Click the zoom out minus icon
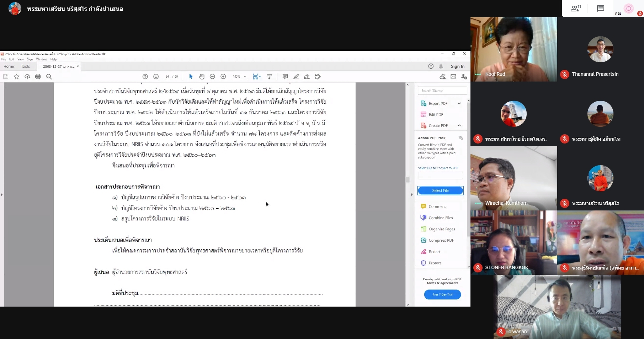The height and width of the screenshot is (339, 644). [212, 77]
